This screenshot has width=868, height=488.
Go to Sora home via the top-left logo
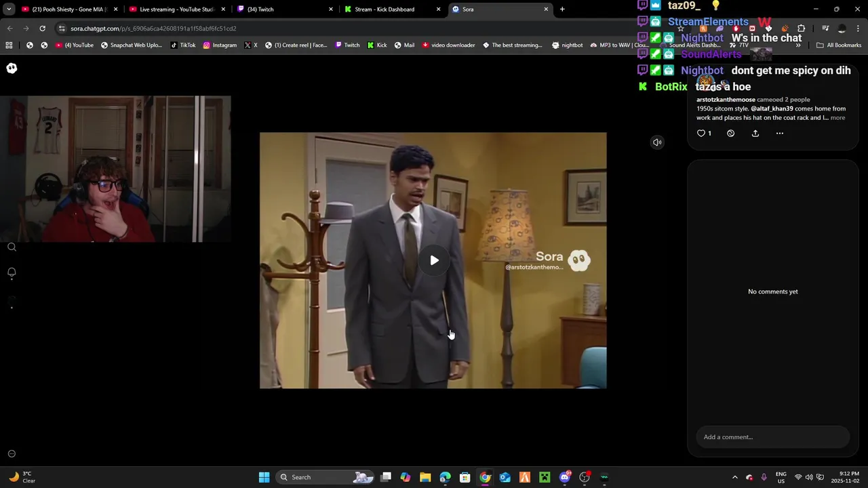click(x=12, y=68)
